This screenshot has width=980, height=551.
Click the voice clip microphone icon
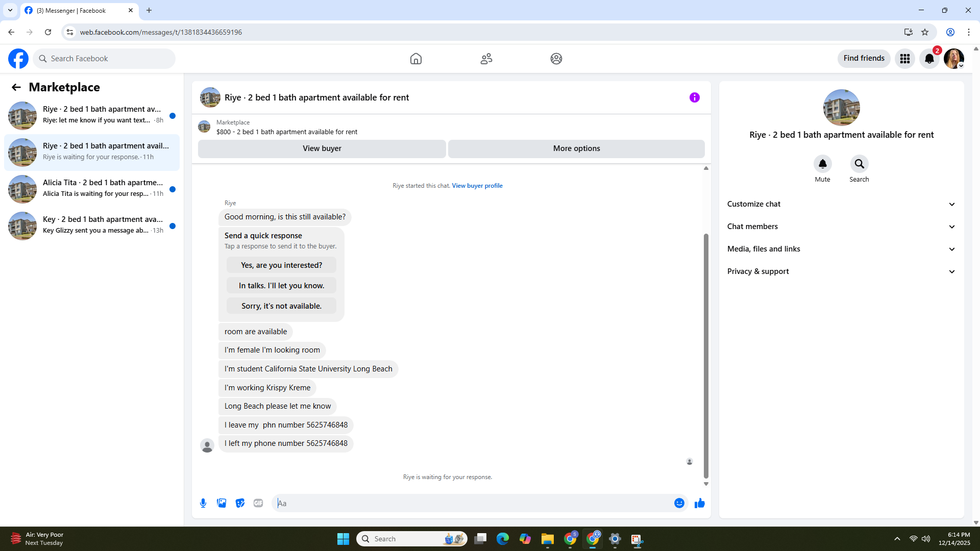[203, 503]
